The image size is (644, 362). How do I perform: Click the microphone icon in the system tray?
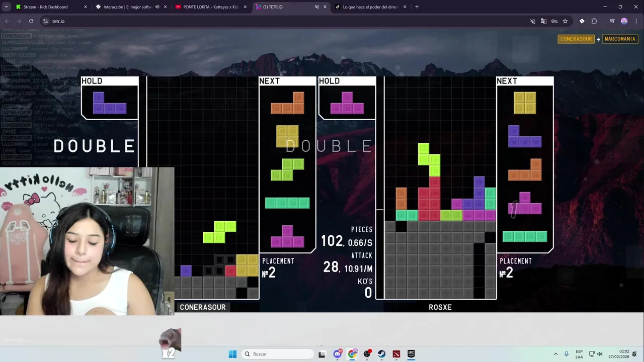[567, 354]
